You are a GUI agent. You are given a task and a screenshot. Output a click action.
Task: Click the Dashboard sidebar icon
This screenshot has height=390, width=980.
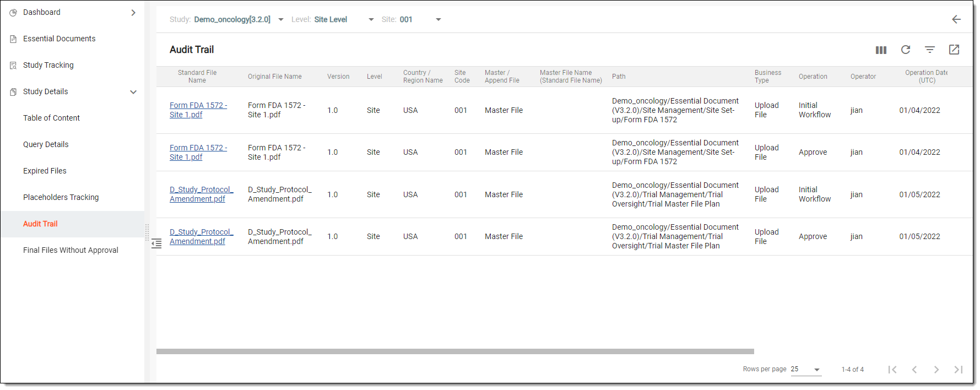pos(13,12)
